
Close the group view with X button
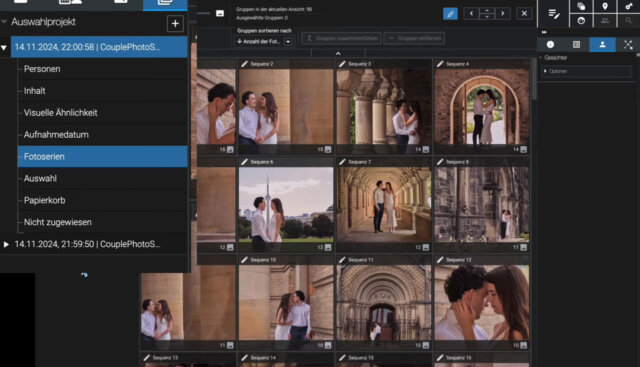pos(524,13)
